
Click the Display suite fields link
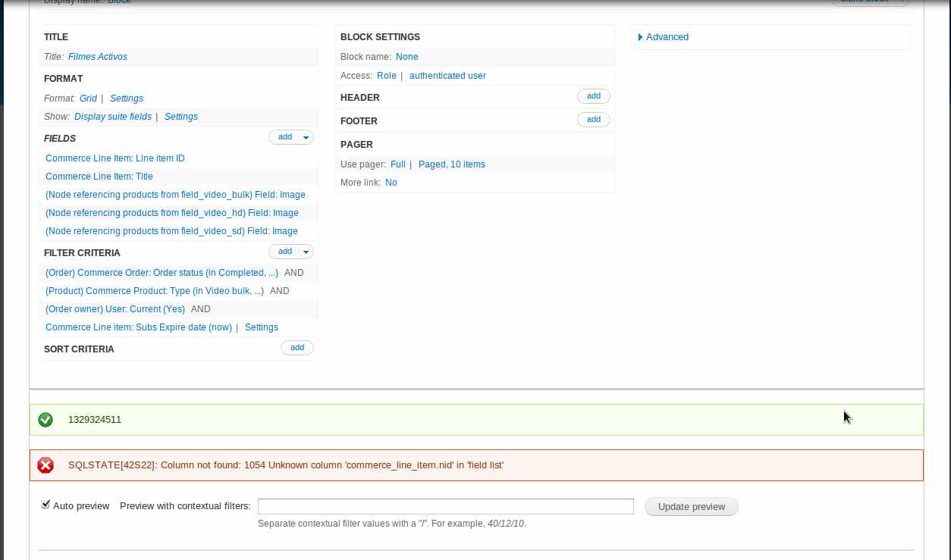click(x=113, y=117)
